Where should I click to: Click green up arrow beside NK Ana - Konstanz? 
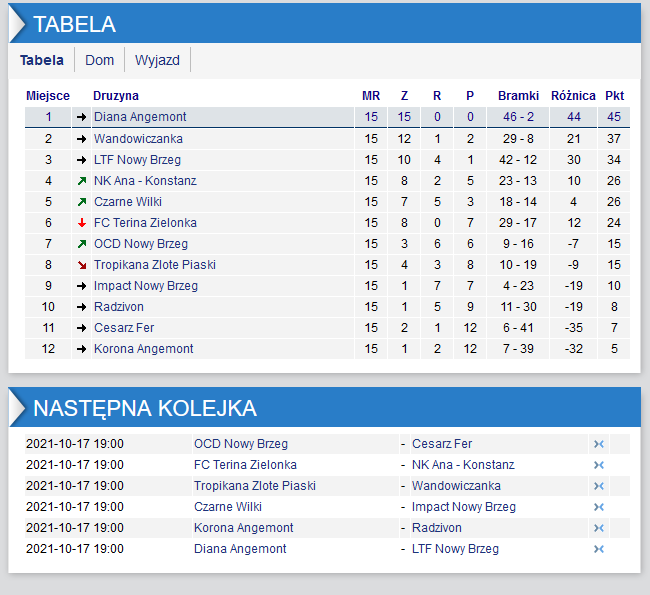tap(82, 181)
